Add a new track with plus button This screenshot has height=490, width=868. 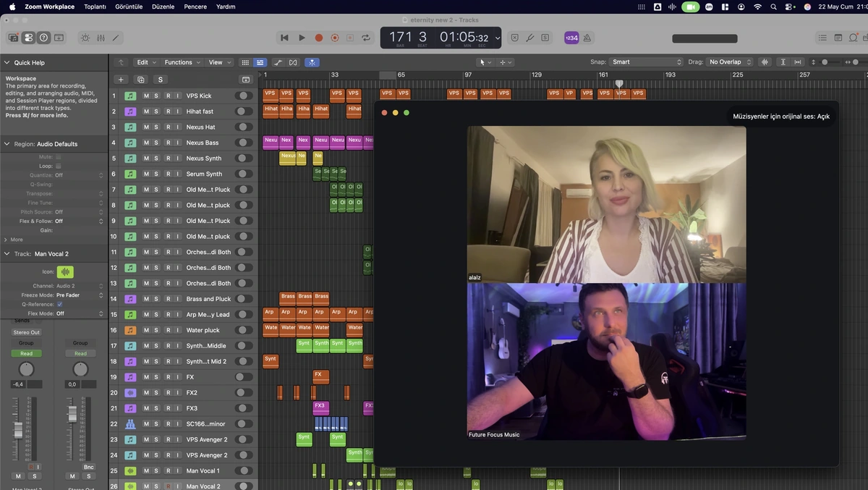[x=121, y=80]
